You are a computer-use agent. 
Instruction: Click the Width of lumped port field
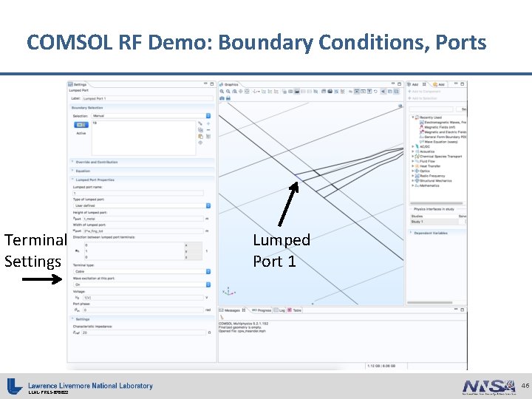tap(143, 231)
